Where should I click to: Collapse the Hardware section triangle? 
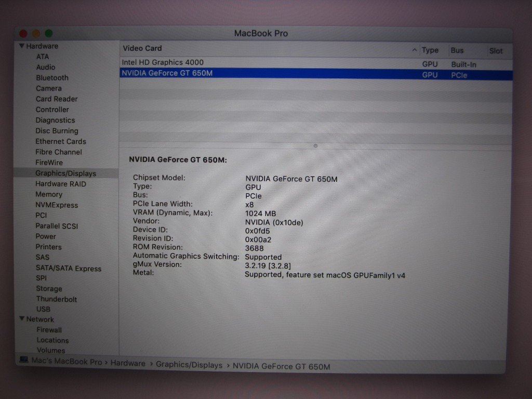tap(22, 46)
